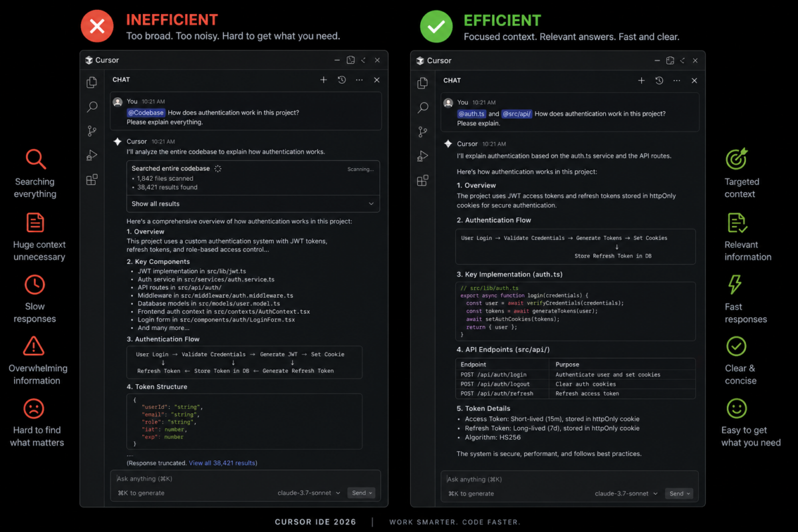The height and width of the screenshot is (532, 798).
Task: Open Run and Debug icon in Inefficient window
Action: tap(92, 156)
